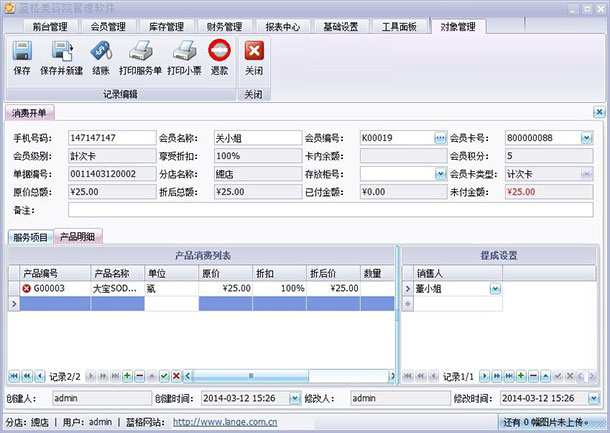610x433 pixels.
Task: Open the 销售人 董小姐 dropdown arrow
Action: click(495, 289)
